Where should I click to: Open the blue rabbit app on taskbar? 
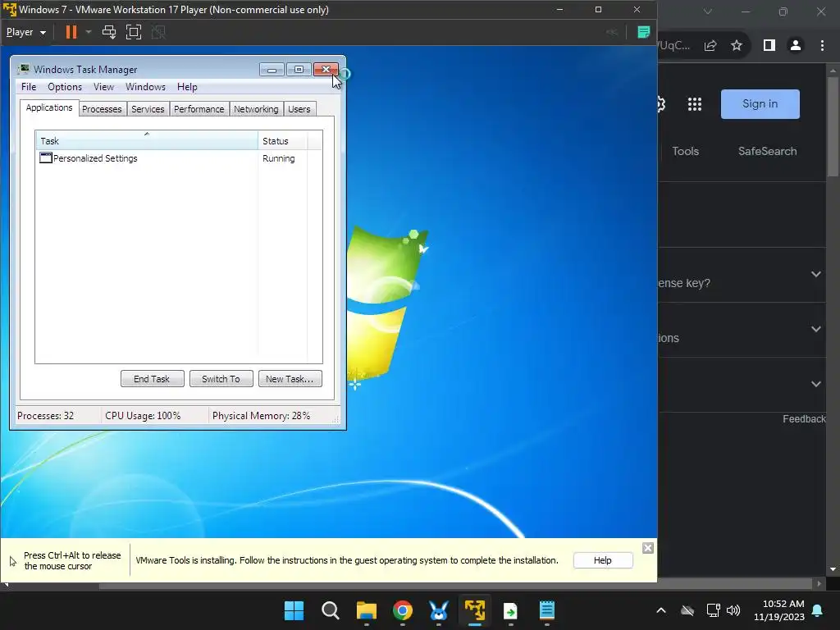point(439,610)
